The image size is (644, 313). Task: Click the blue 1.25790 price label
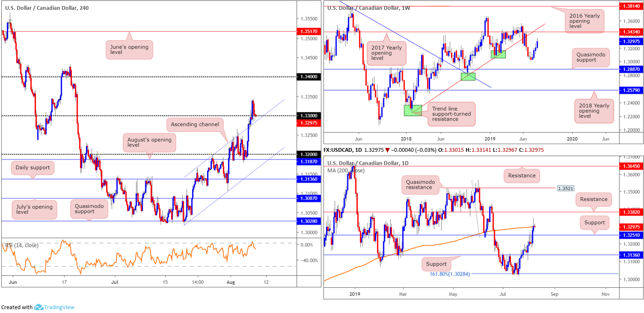(x=632, y=90)
